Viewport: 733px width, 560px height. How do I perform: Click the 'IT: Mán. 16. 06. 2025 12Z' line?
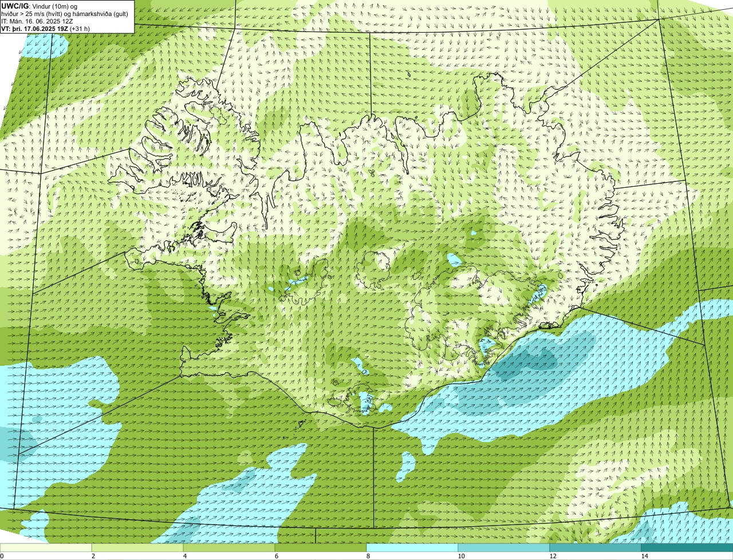pos(37,21)
